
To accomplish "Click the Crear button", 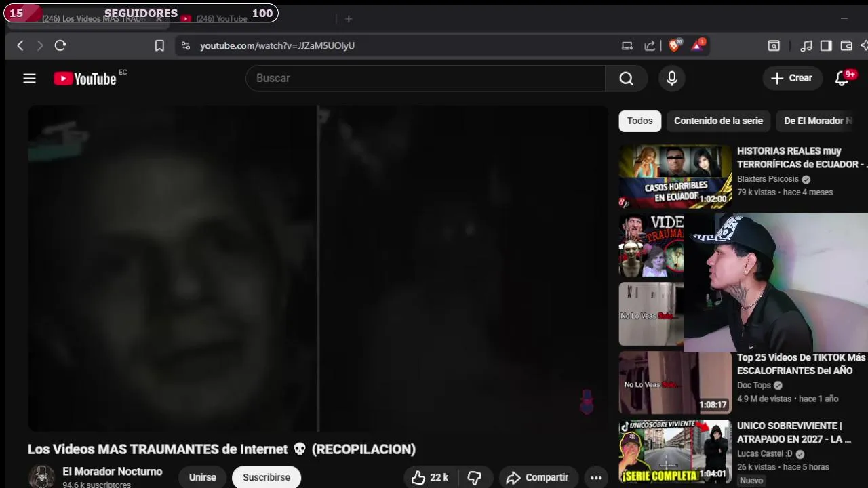I will [792, 78].
